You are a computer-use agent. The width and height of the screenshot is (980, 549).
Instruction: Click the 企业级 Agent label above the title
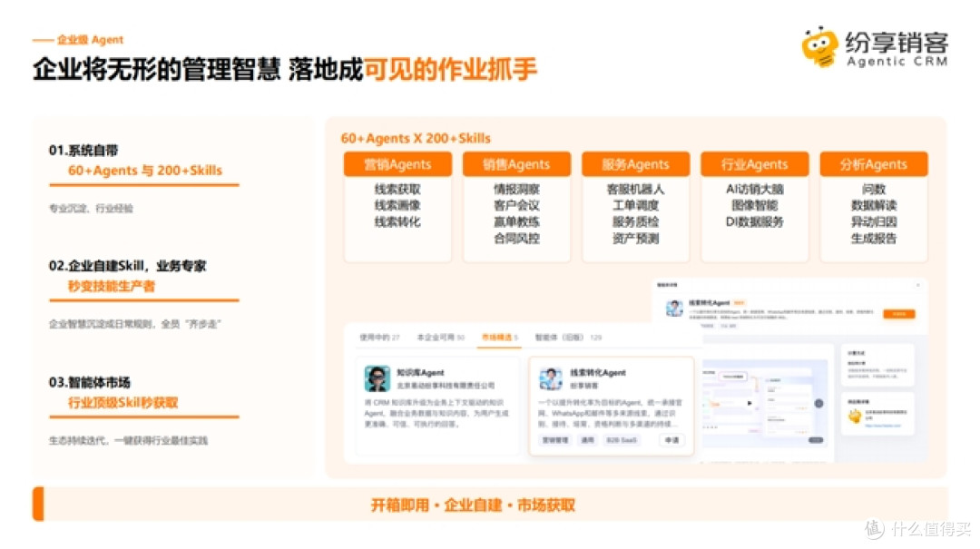90,39
